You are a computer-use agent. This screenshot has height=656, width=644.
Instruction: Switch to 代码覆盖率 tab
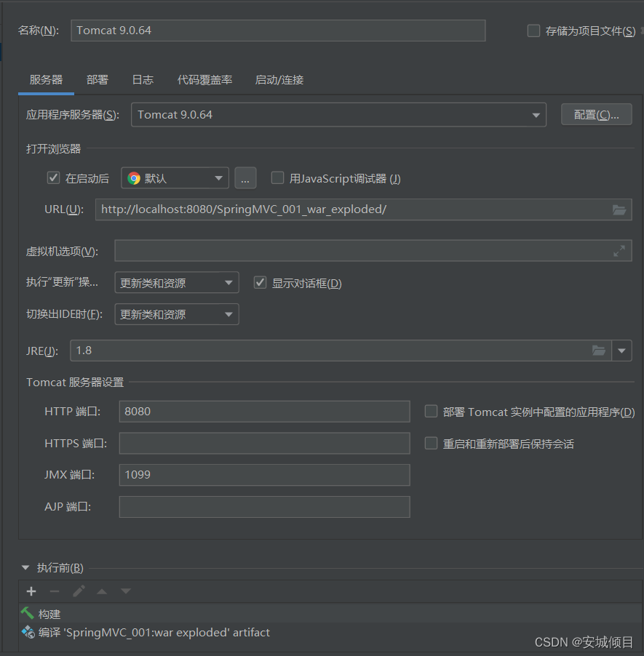[x=204, y=80]
